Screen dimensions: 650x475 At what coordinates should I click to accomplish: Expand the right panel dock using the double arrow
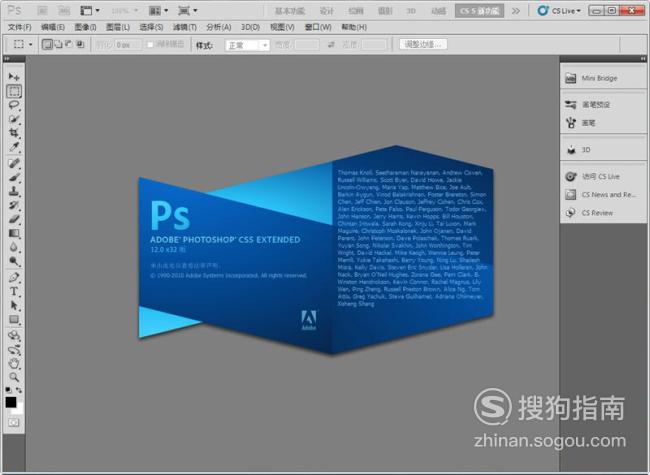point(643,59)
